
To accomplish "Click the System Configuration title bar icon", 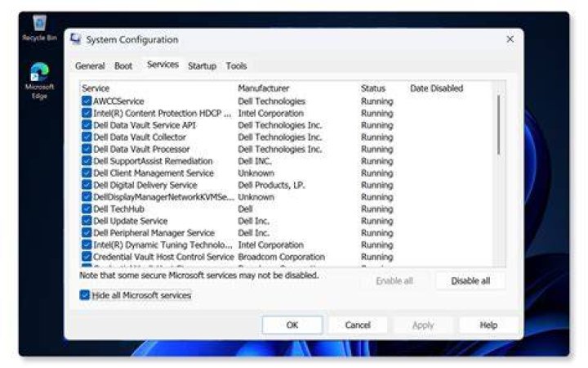I will [76, 39].
